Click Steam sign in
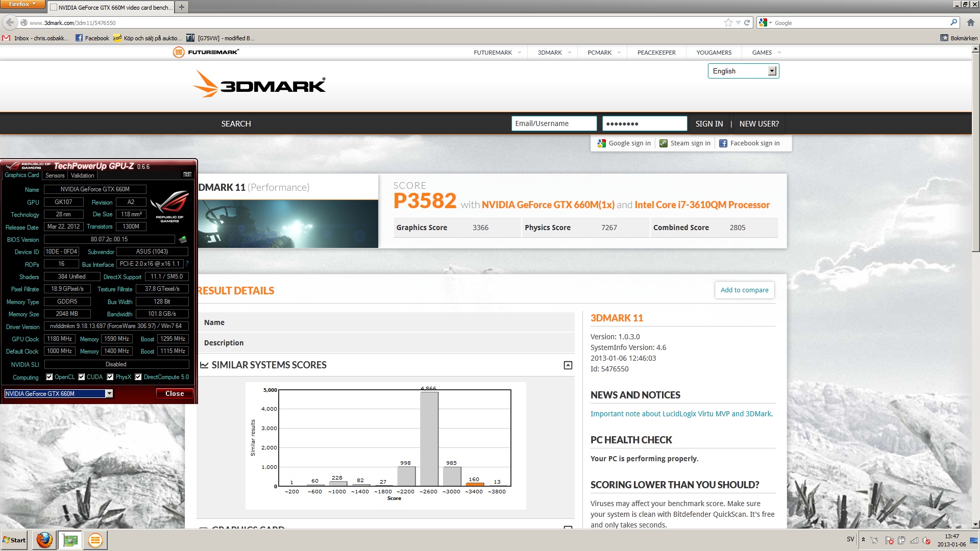Viewport: 980px width, 551px height. [x=685, y=143]
